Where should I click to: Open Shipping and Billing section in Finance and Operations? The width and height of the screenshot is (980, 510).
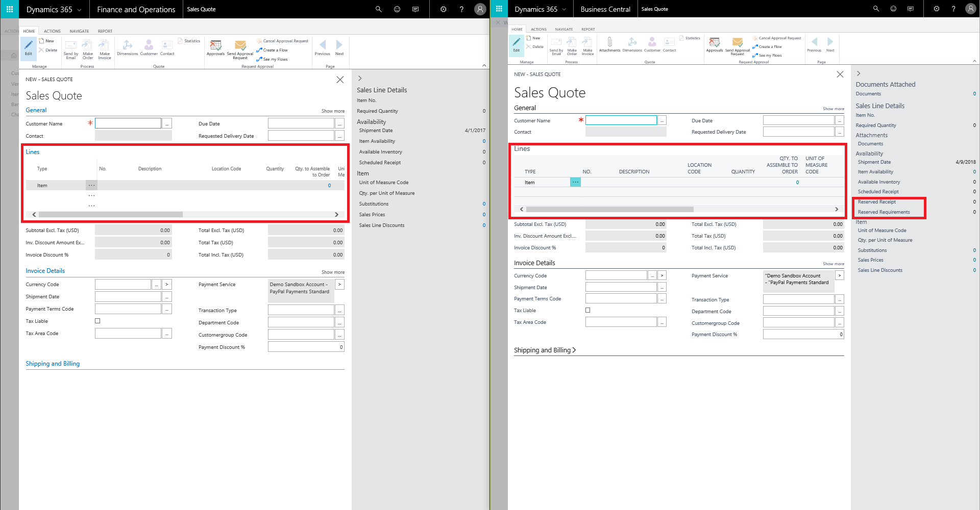(53, 364)
